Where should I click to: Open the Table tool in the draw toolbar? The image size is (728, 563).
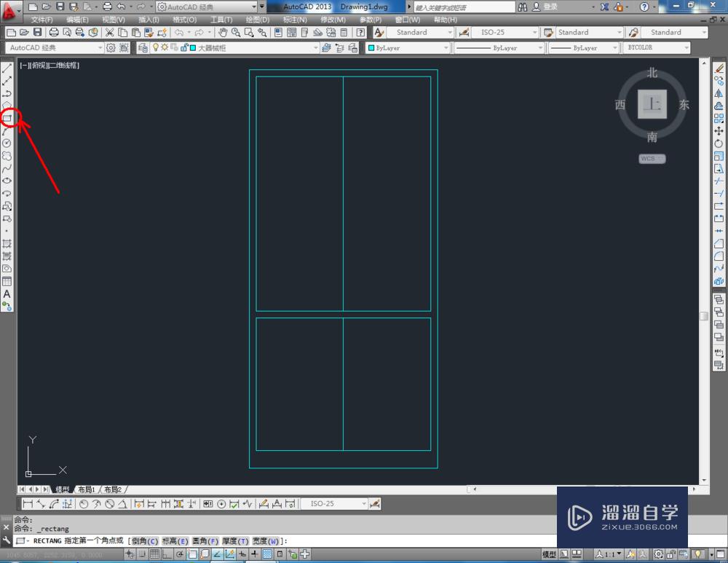click(7, 281)
